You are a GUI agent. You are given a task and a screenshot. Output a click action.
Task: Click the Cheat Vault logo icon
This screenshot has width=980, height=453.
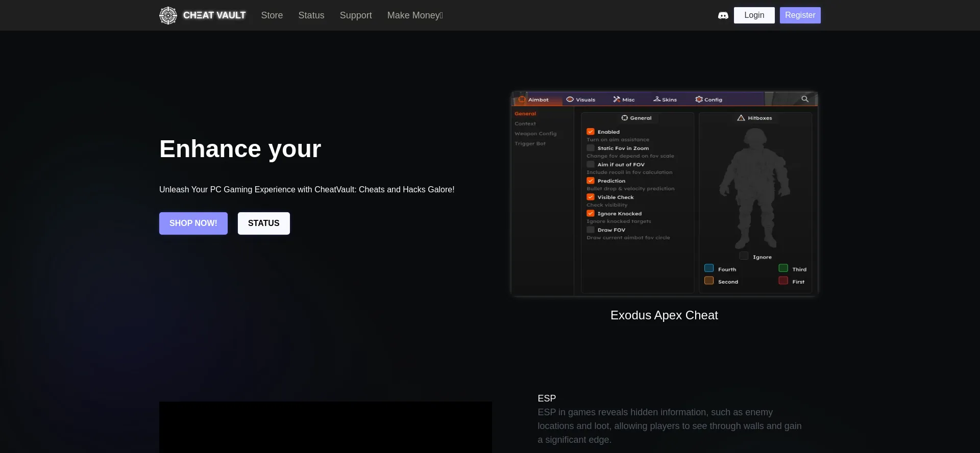168,15
